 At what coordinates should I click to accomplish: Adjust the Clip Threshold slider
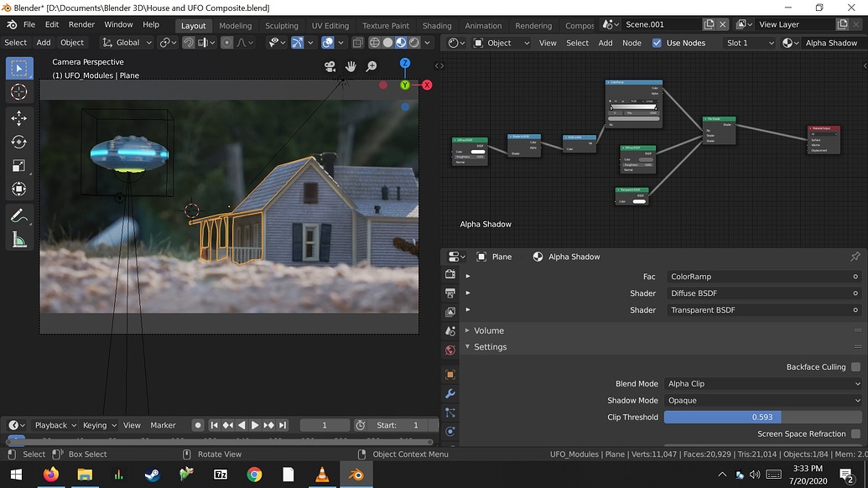pos(763,418)
